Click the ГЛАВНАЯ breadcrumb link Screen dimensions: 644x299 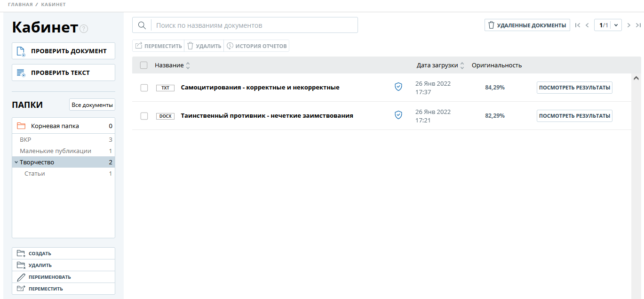20,5
